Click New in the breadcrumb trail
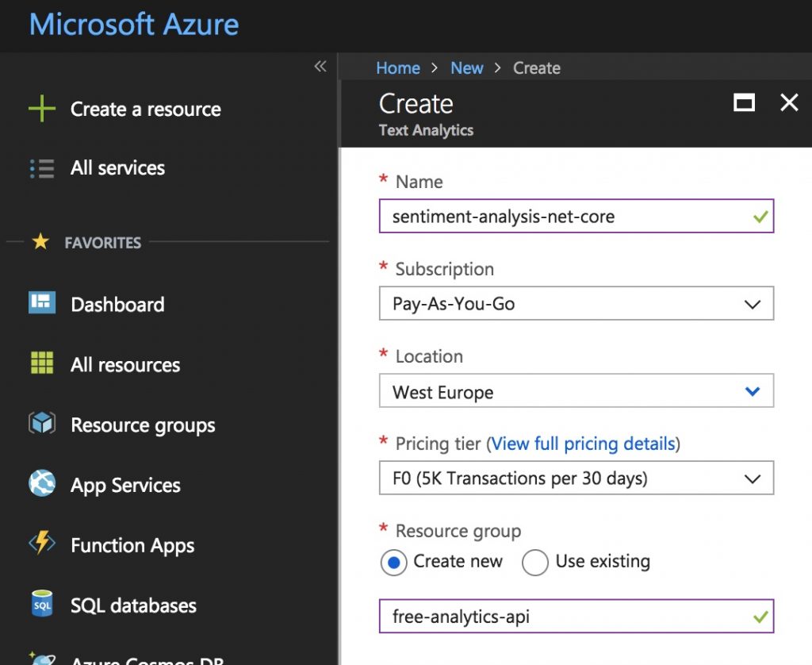This screenshot has height=665, width=812. point(467,68)
